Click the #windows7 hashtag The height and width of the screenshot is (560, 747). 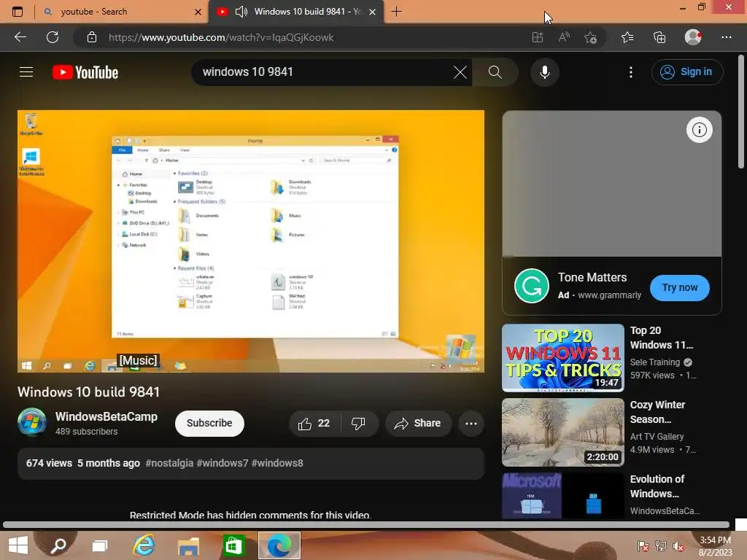pyautogui.click(x=222, y=463)
